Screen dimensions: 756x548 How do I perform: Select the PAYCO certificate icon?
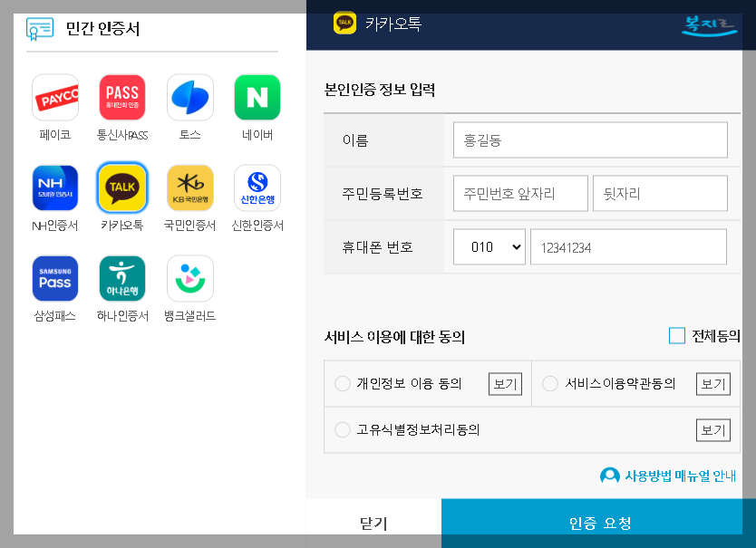[x=55, y=97]
